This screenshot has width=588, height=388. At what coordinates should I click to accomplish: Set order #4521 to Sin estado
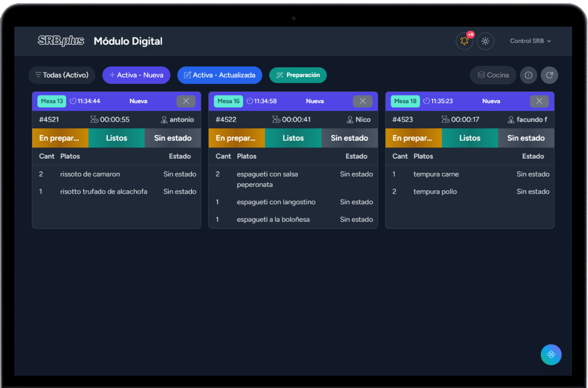tap(173, 138)
